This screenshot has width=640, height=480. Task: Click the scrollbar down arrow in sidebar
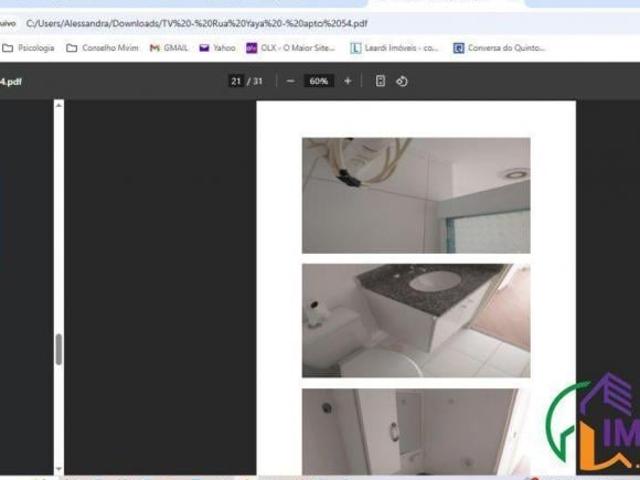pyautogui.click(x=59, y=469)
